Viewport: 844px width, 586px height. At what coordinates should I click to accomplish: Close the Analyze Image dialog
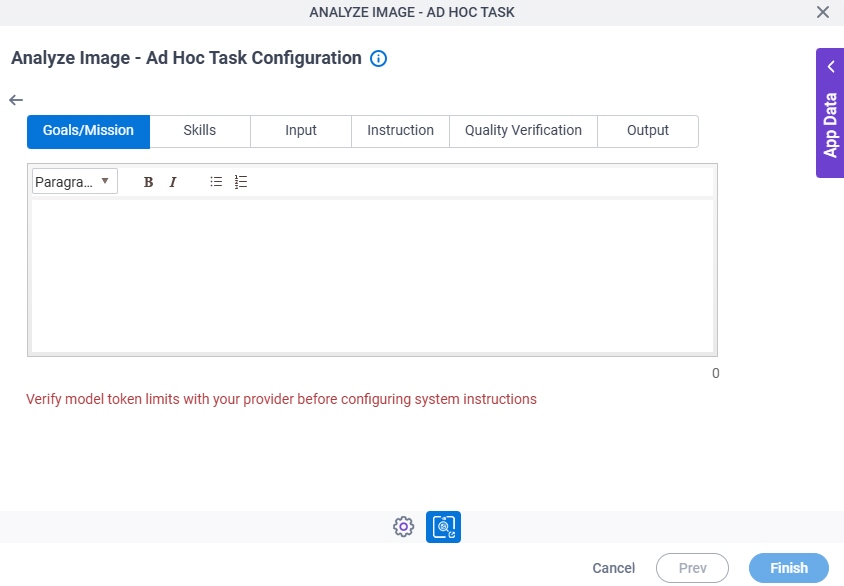(822, 12)
